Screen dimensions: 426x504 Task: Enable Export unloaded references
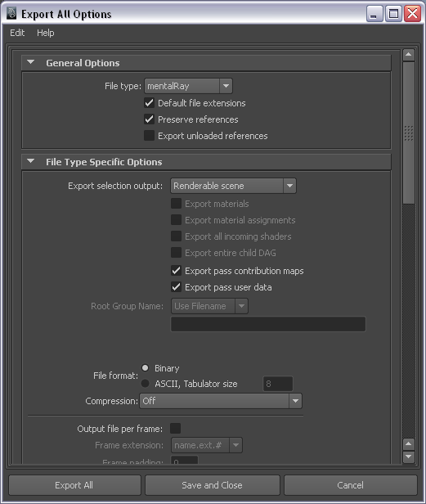149,136
